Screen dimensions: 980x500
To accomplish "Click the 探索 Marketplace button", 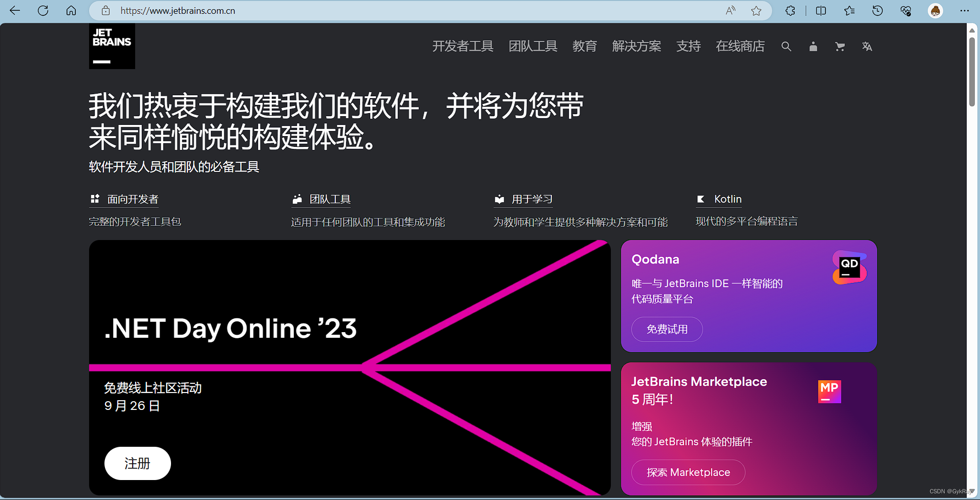I will (x=688, y=472).
